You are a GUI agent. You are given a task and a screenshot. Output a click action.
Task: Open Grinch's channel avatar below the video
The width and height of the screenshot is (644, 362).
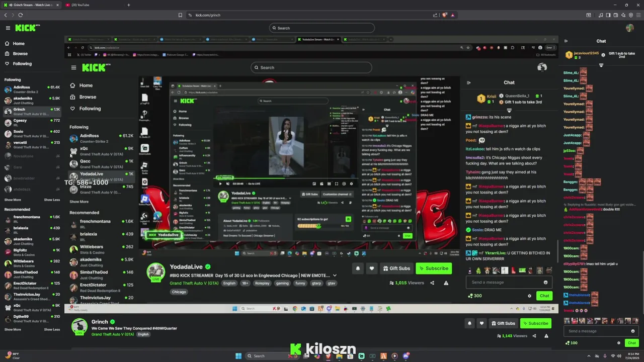(79, 327)
